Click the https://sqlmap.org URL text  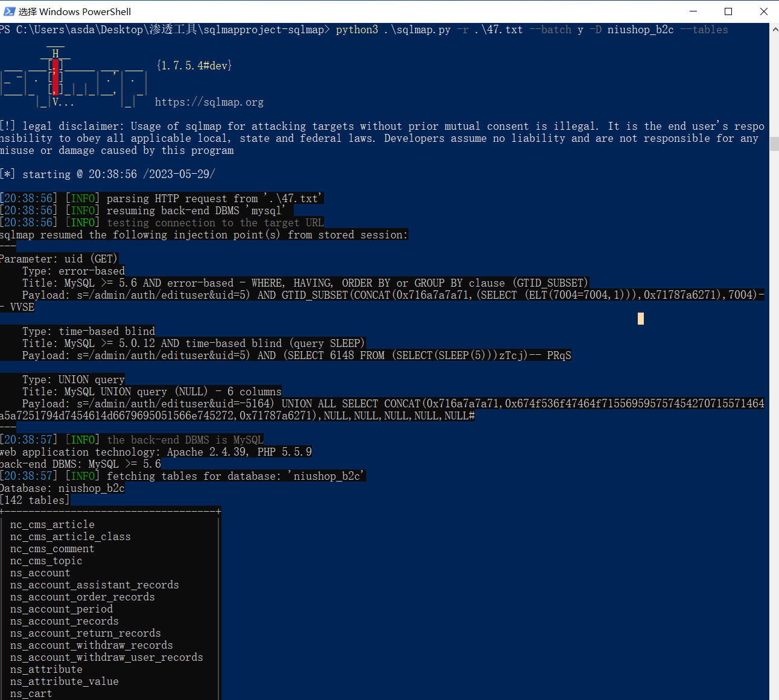pos(209,102)
